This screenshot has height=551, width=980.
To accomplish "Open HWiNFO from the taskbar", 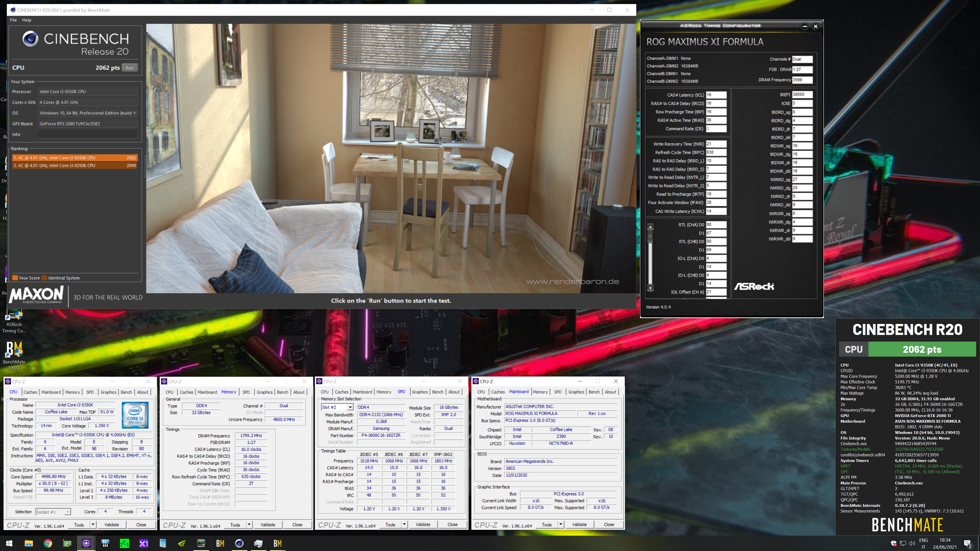I will [x=105, y=543].
